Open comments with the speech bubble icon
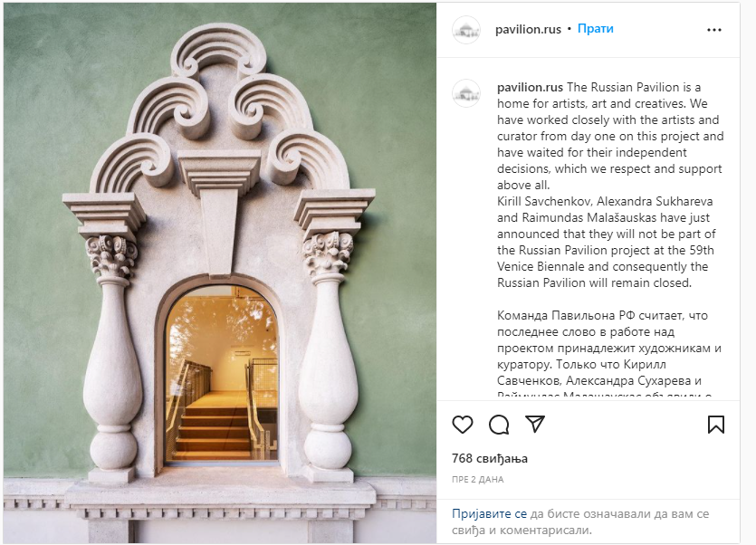 pos(499,425)
